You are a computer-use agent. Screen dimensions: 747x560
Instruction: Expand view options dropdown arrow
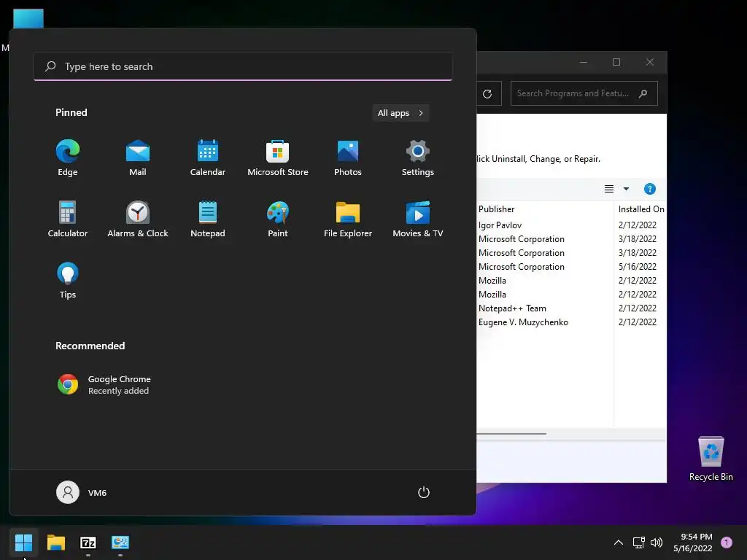pos(626,189)
